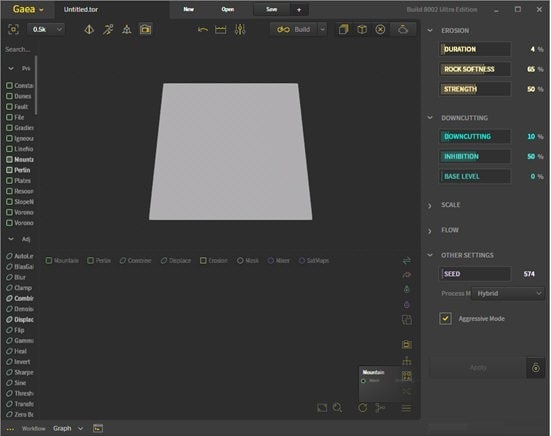
Task: Click the swap arrows icon beside graph toolbar
Action: tap(407, 260)
